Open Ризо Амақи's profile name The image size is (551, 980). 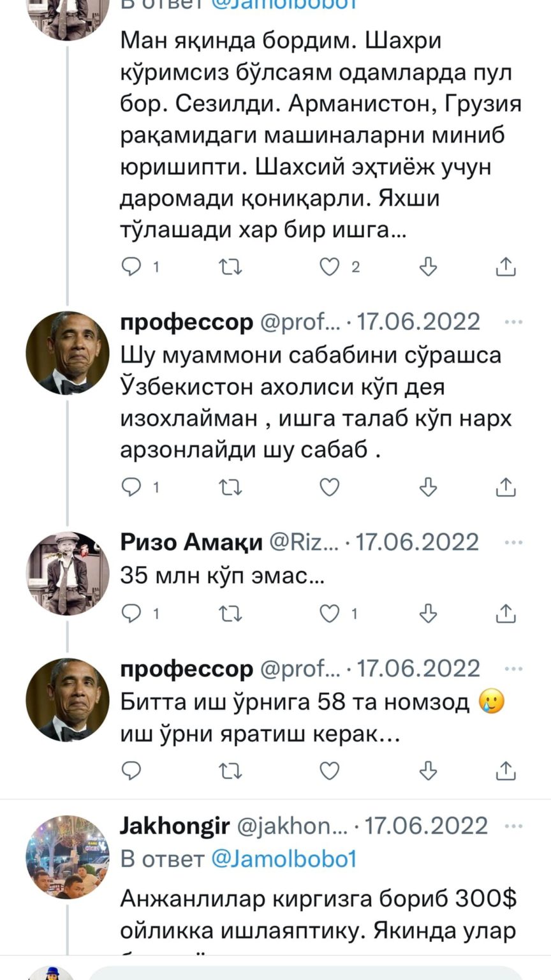point(191,542)
